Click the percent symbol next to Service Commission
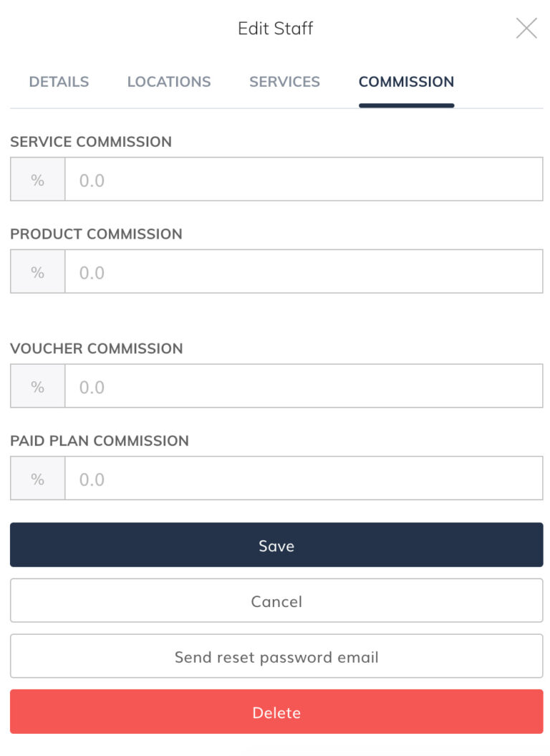This screenshot has height=756, width=550. point(37,179)
